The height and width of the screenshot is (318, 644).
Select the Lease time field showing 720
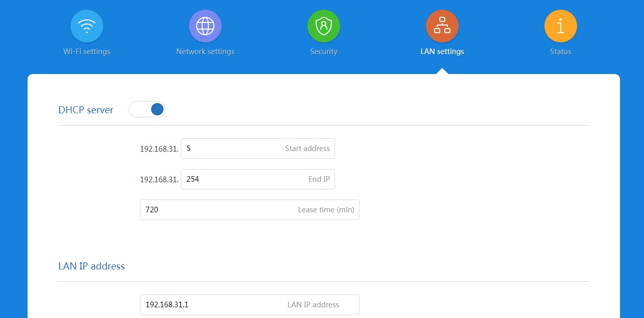pyautogui.click(x=250, y=210)
